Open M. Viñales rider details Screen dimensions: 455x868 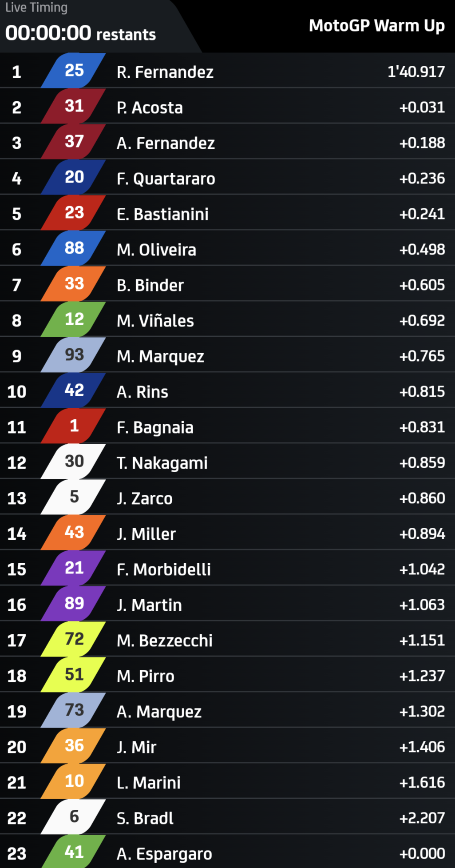pos(155,321)
